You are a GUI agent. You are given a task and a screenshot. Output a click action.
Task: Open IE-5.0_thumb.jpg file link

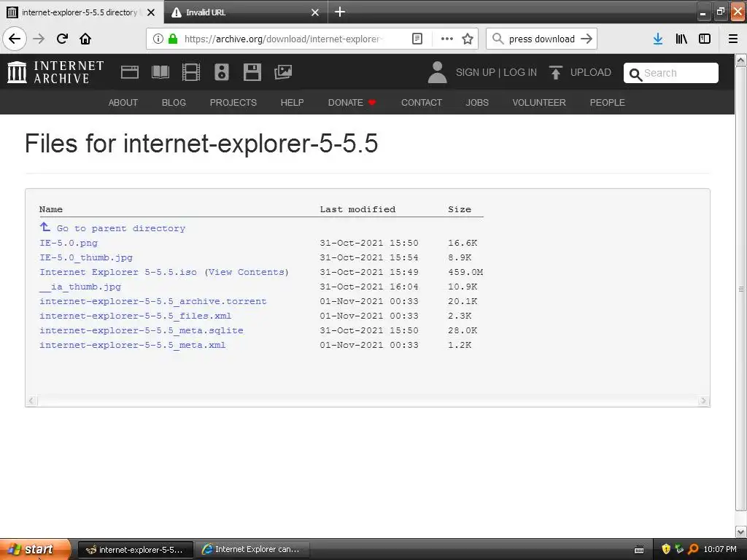(86, 257)
